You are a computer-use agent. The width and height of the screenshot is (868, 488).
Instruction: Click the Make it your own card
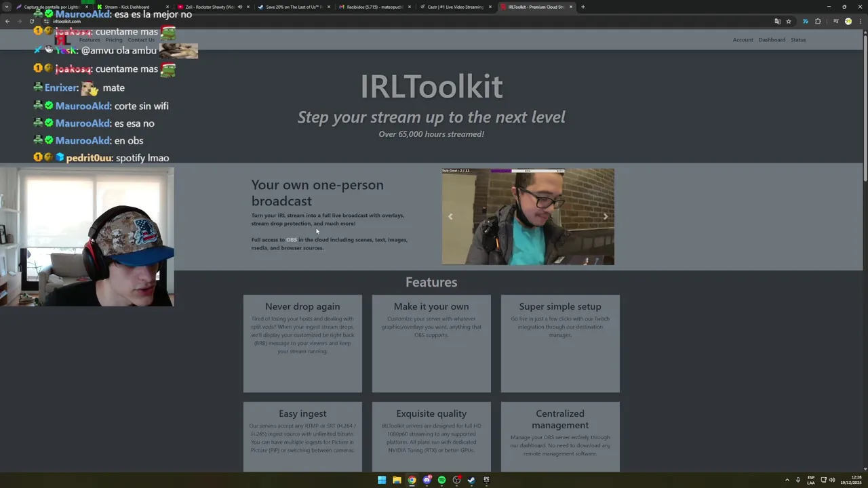click(431, 344)
